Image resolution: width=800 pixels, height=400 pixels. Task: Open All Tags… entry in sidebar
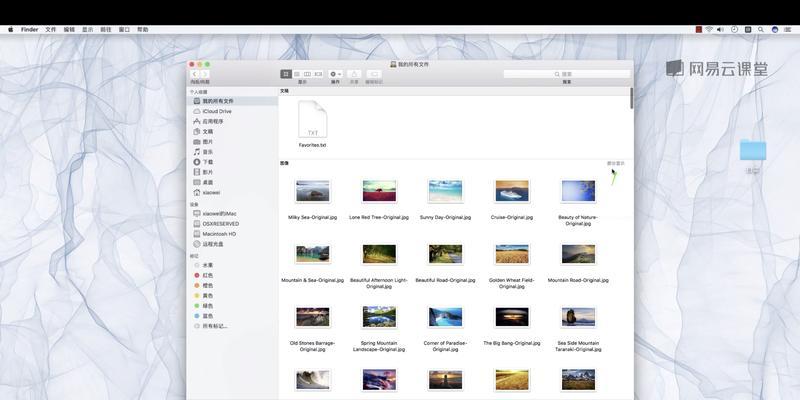(233, 326)
